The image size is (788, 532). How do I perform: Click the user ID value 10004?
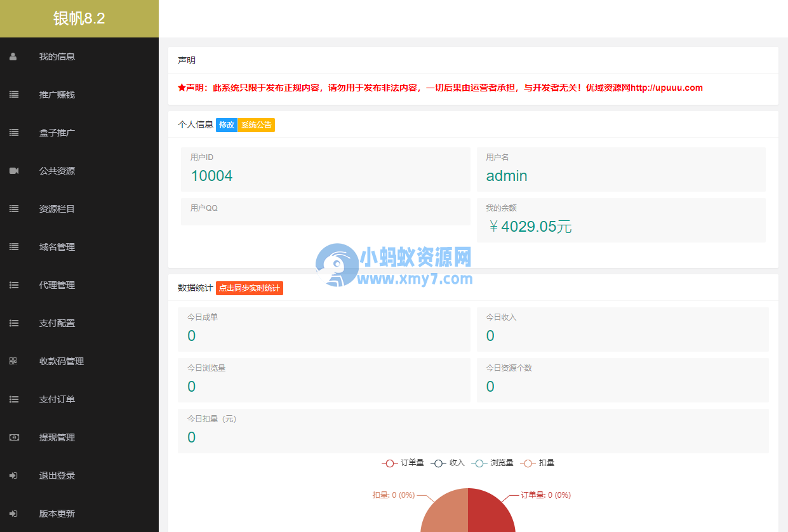(211, 176)
